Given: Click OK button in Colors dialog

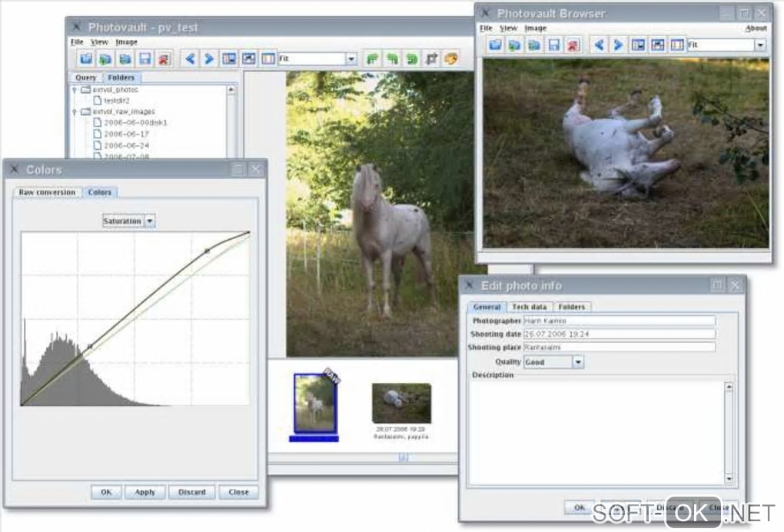Looking at the screenshot, I should tap(106, 492).
